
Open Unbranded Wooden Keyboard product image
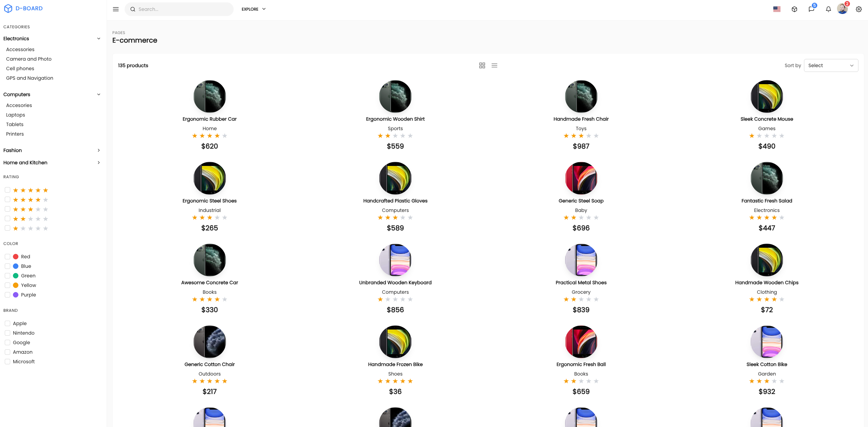tap(395, 260)
